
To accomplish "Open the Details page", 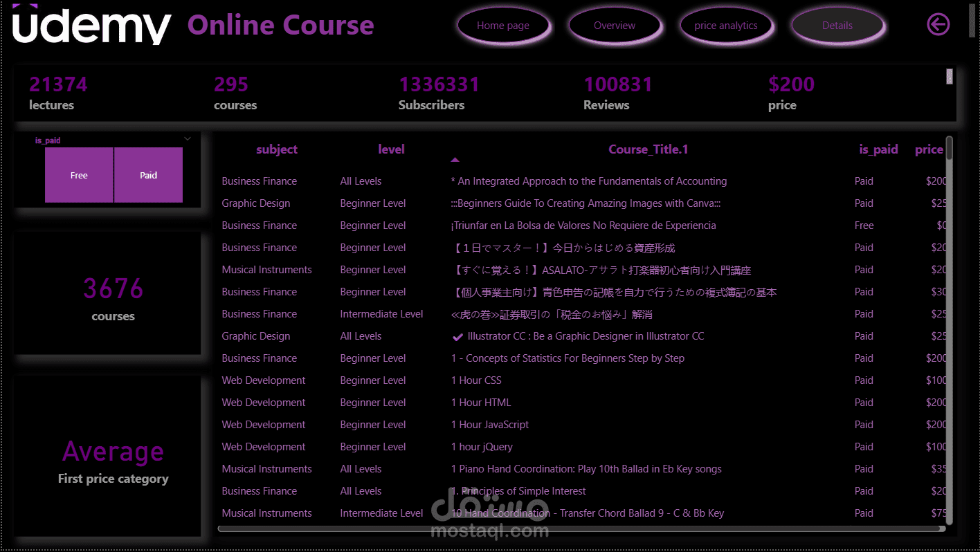I will pyautogui.click(x=837, y=26).
